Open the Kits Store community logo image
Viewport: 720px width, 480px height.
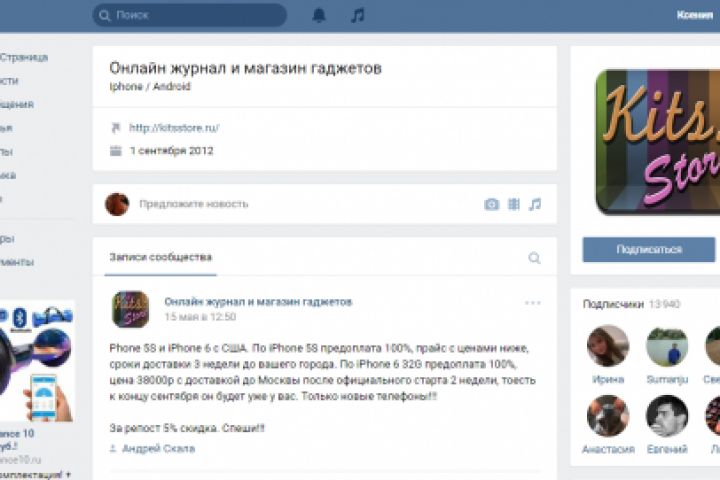pyautogui.click(x=658, y=142)
